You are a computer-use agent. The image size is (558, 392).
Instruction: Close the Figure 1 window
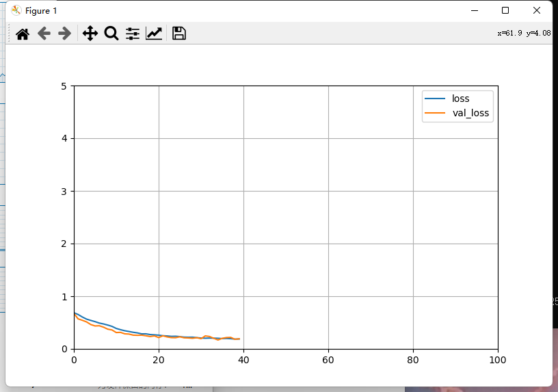click(x=537, y=10)
